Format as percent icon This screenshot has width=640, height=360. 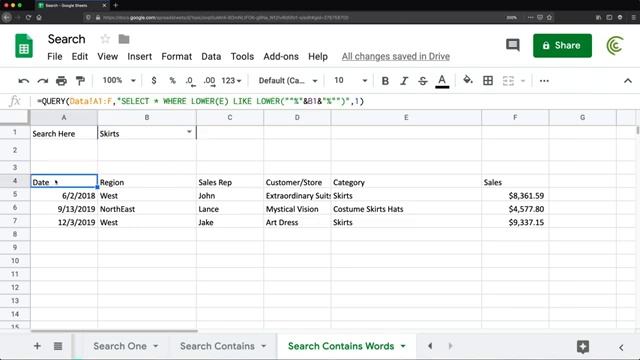pos(172,81)
